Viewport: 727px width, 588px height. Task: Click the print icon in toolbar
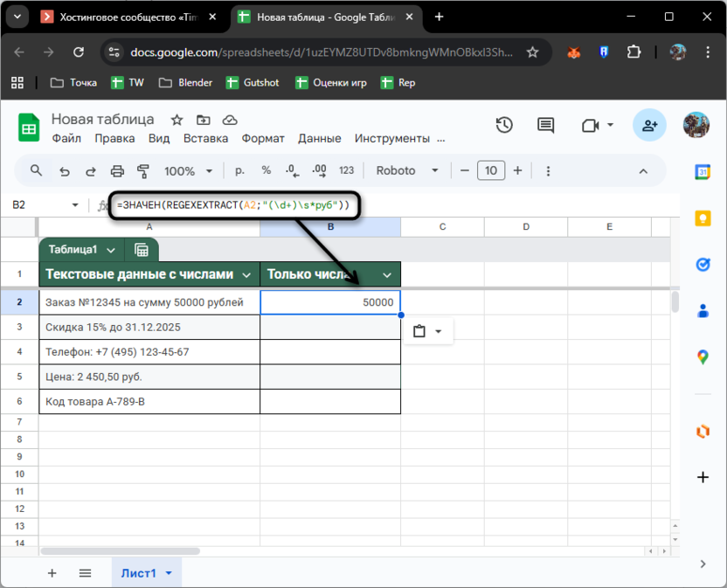point(117,171)
